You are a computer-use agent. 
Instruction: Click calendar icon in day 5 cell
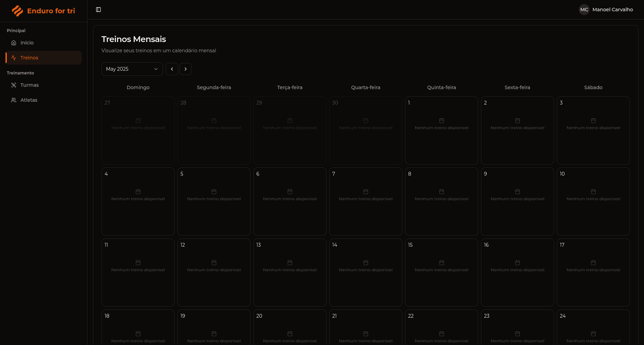click(x=214, y=192)
